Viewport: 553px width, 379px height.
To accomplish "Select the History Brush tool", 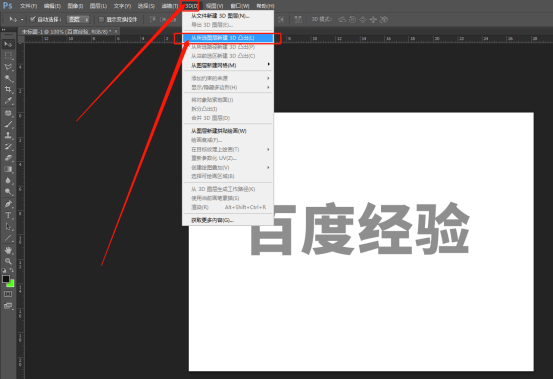I will 8,147.
